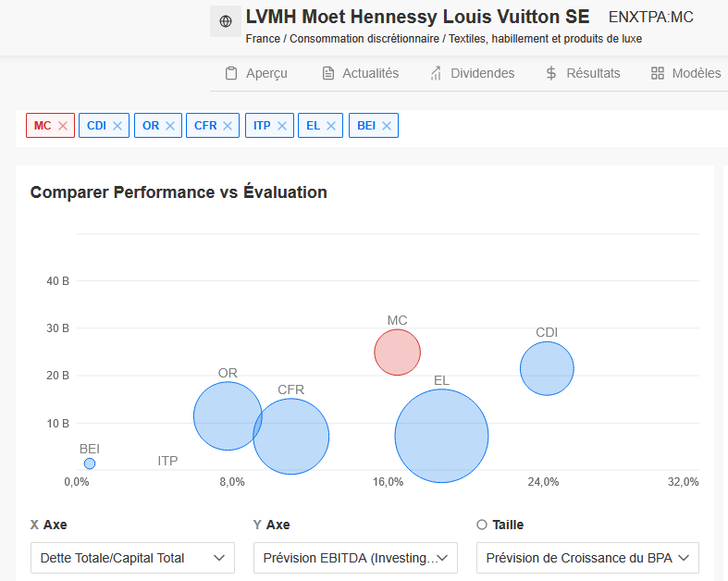Click the ITP label in the chart

tap(167, 461)
